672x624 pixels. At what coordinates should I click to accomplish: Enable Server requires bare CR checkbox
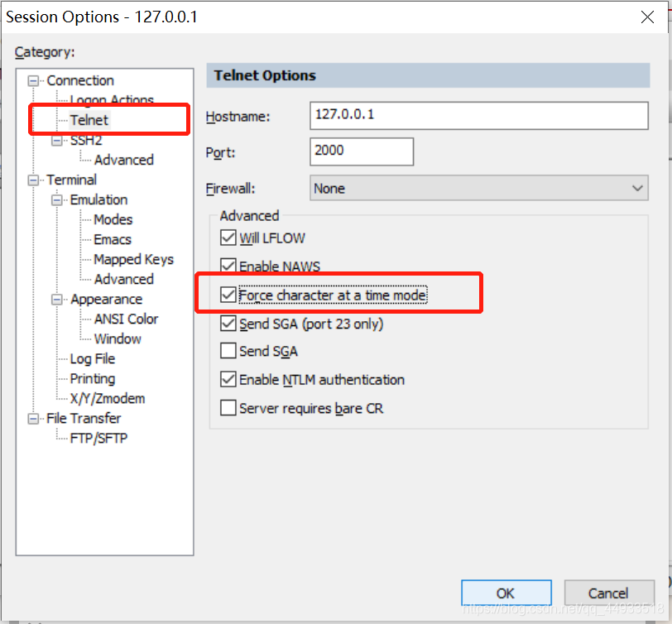tap(228, 407)
